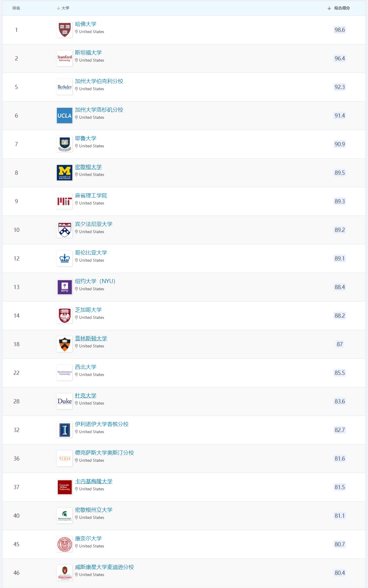Click the Harvard University crest logo

pos(64,30)
